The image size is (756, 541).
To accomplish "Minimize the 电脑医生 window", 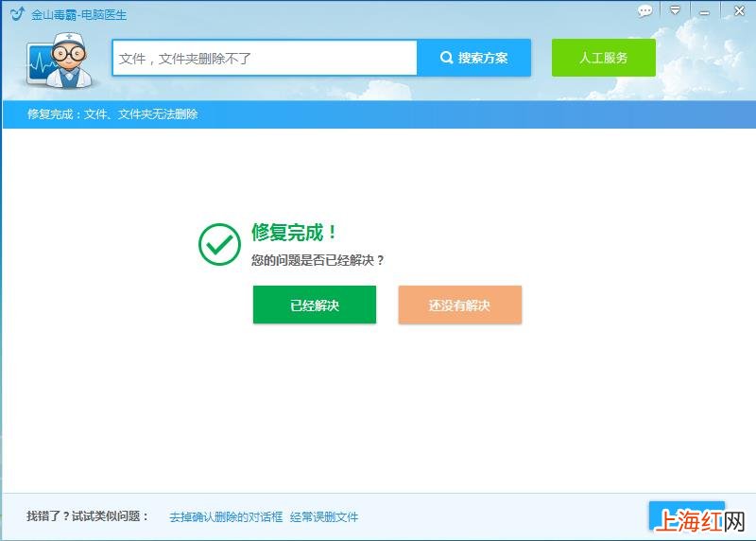I will point(704,12).
